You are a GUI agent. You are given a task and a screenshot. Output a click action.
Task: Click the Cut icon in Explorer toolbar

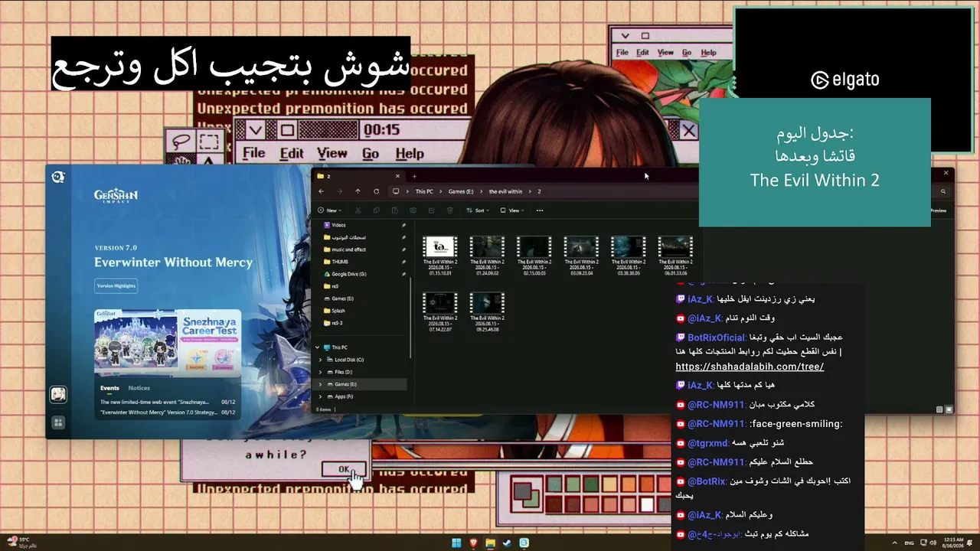358,210
